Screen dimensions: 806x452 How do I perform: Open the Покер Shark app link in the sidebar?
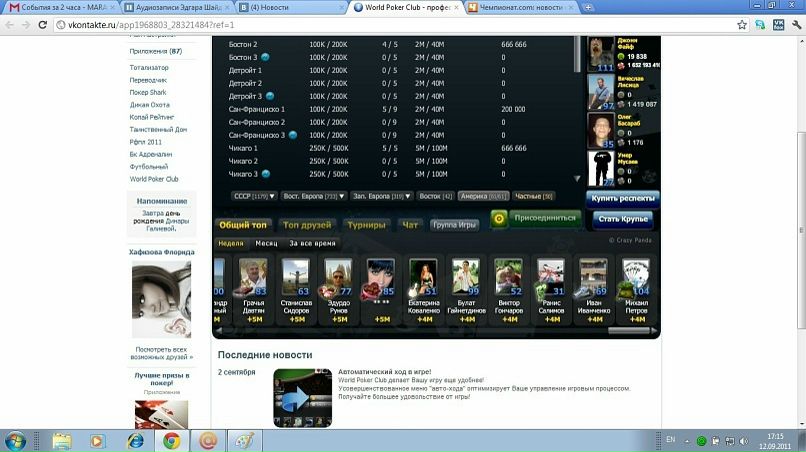point(148,92)
